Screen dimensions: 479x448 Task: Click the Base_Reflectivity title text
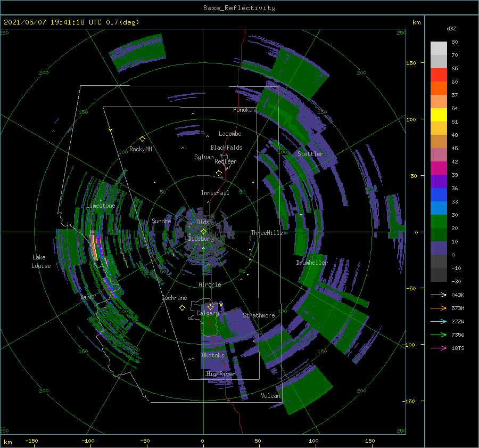point(239,8)
